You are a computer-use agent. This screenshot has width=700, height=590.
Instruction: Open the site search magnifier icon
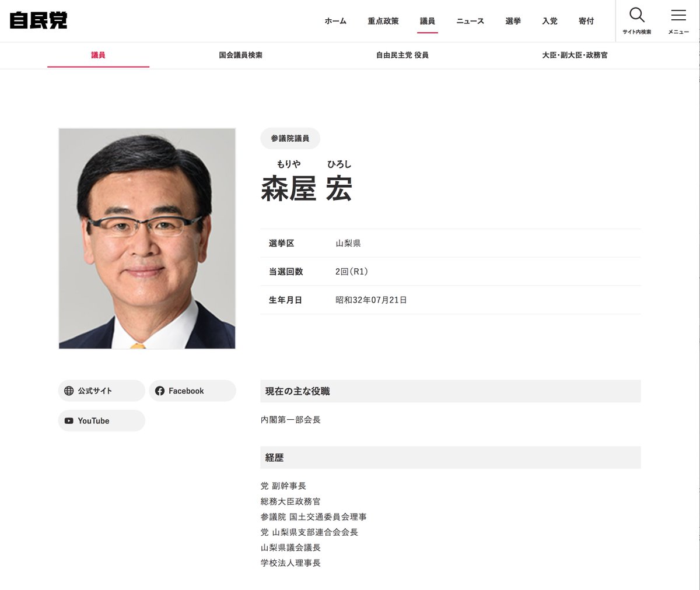coord(637,15)
